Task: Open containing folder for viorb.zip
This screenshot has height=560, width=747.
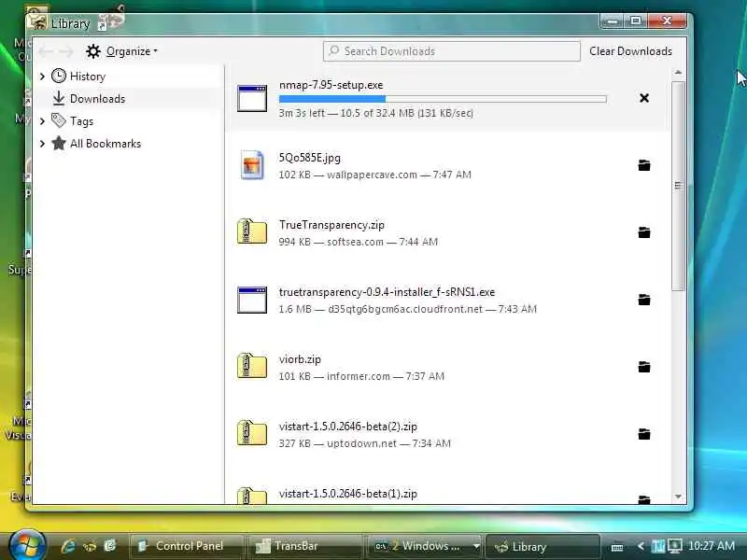Action: tap(644, 367)
